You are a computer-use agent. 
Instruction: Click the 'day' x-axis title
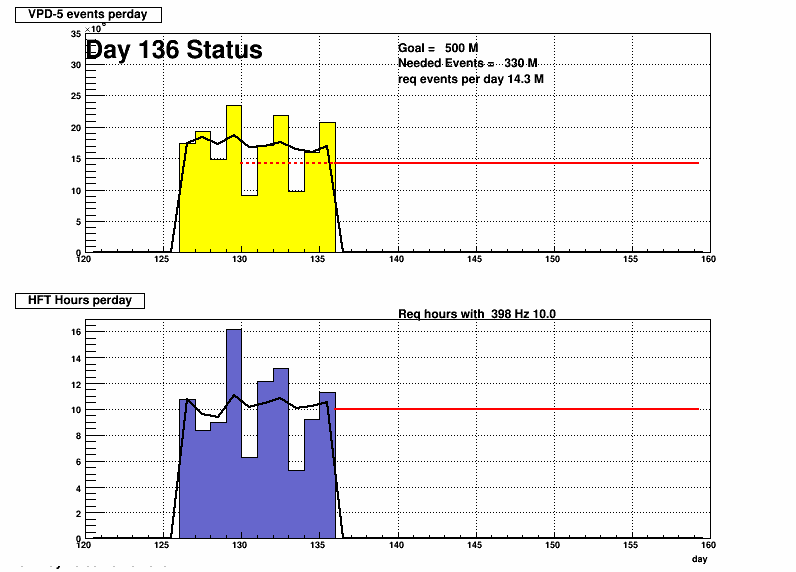click(x=699, y=559)
